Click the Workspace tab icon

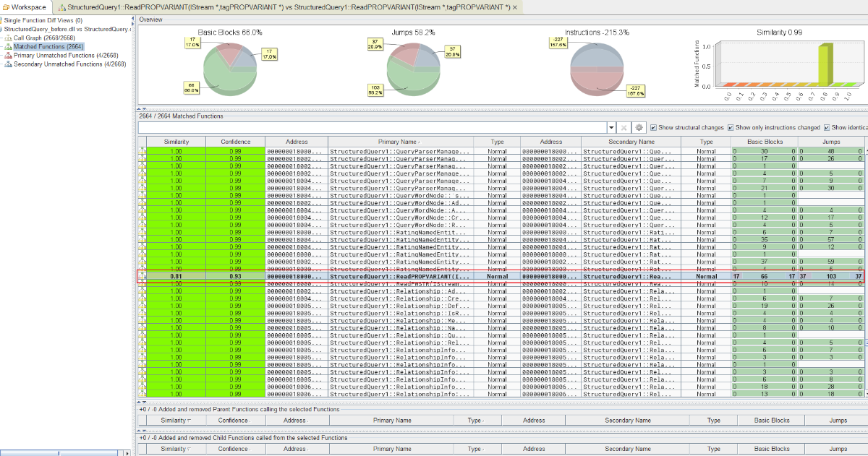(x=6, y=7)
